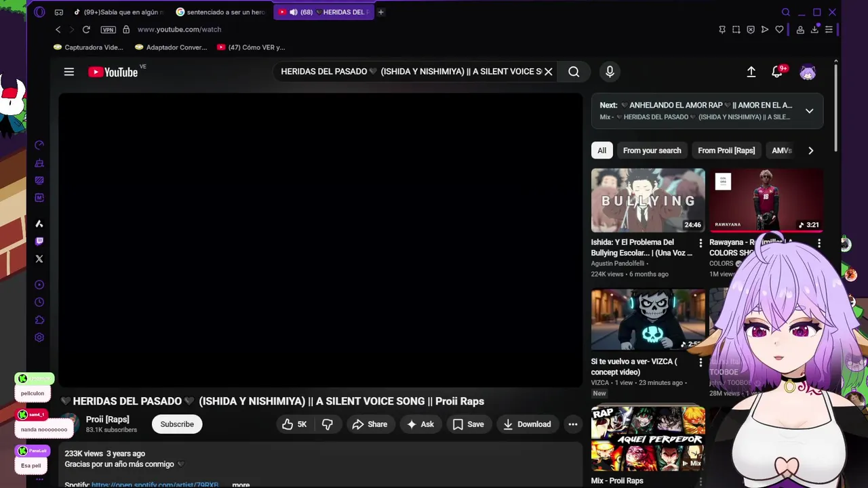The image size is (868, 488).
Task: Select the 'From Proii [Raps]' chip
Action: pyautogui.click(x=726, y=150)
